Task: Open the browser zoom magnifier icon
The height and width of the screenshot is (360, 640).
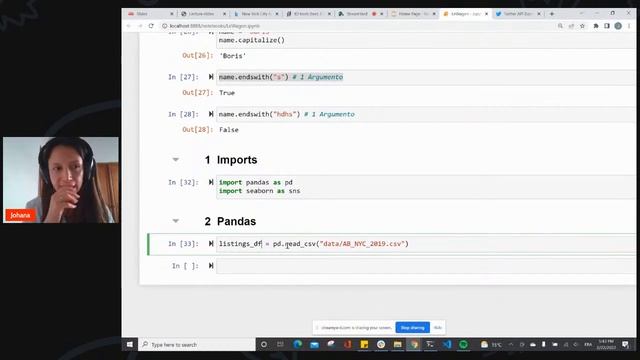Action: click(560, 26)
